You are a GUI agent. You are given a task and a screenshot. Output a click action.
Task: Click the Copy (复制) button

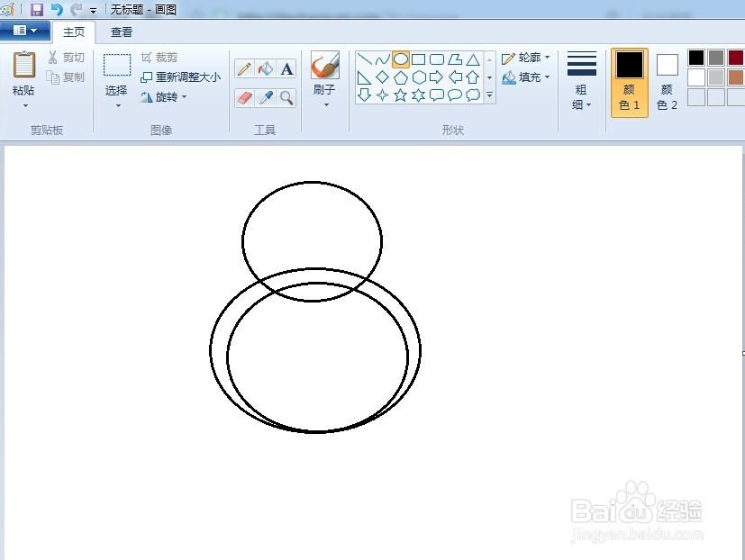66,77
